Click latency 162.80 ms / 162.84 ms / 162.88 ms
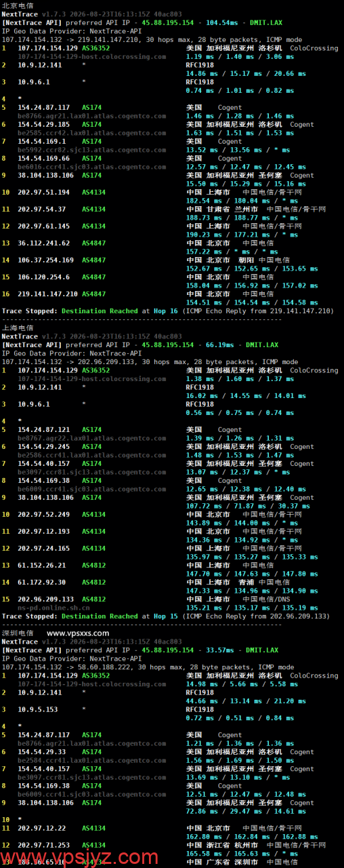Screen dimensions: 344x868 pos(252,836)
